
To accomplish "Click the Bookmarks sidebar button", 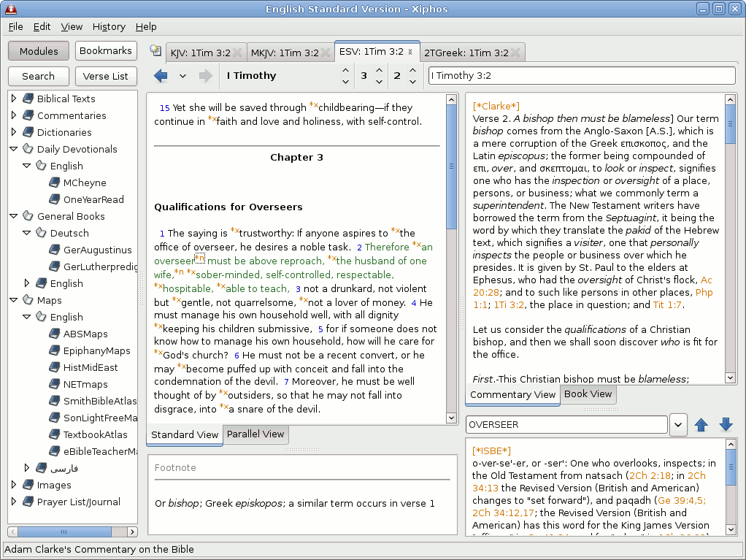I will [x=106, y=51].
